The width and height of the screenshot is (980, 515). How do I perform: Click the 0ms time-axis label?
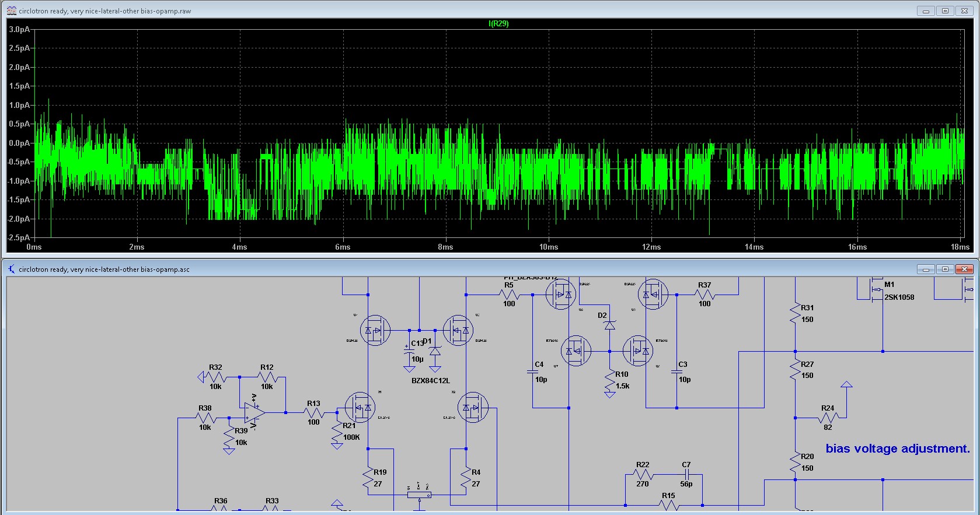tap(34, 247)
